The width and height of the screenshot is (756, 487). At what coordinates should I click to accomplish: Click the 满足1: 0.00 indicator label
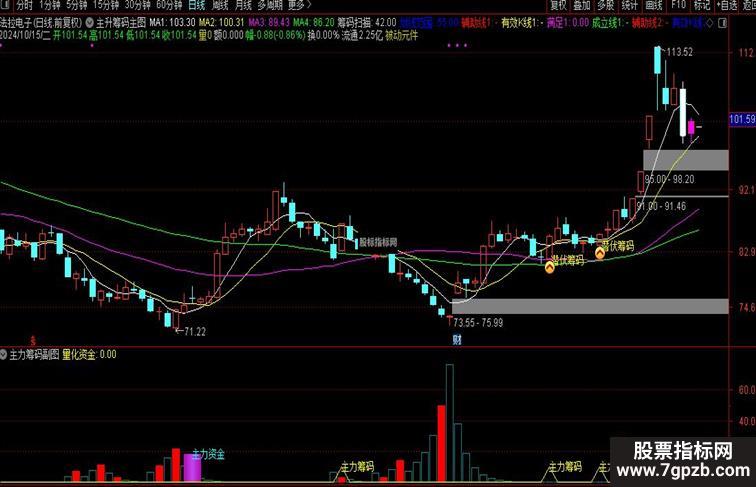(x=567, y=23)
